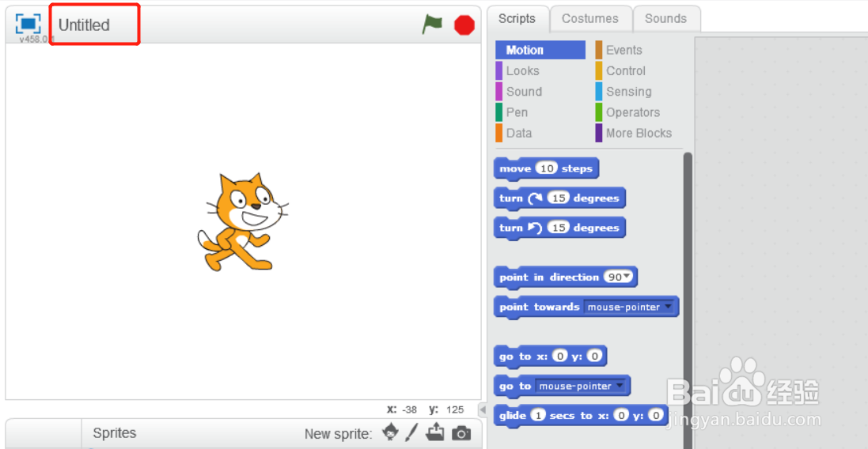Click the y value in go to x y block
868x449 pixels.
594,357
